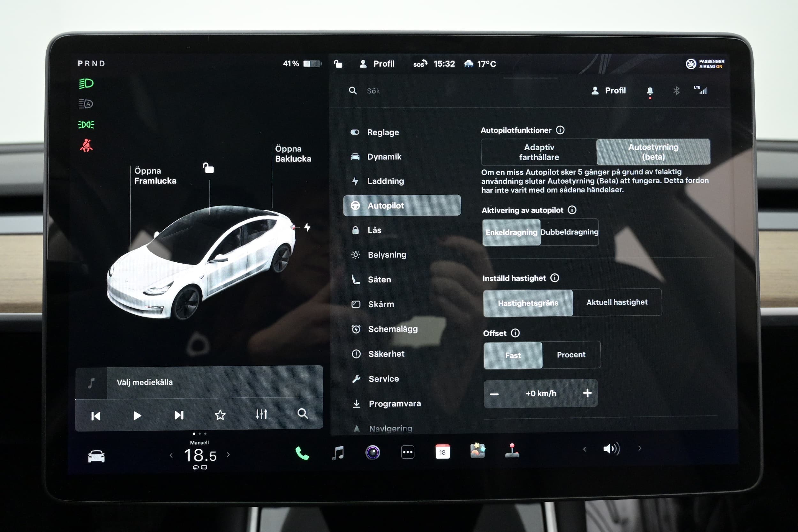The height and width of the screenshot is (532, 798).
Task: Open car controls icon in bottom bar
Action: (x=96, y=456)
